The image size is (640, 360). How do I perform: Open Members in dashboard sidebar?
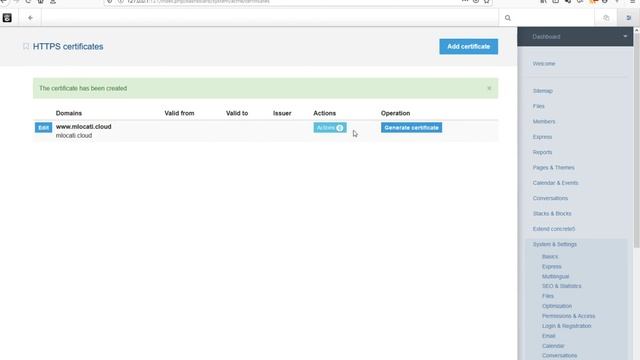[x=544, y=122]
